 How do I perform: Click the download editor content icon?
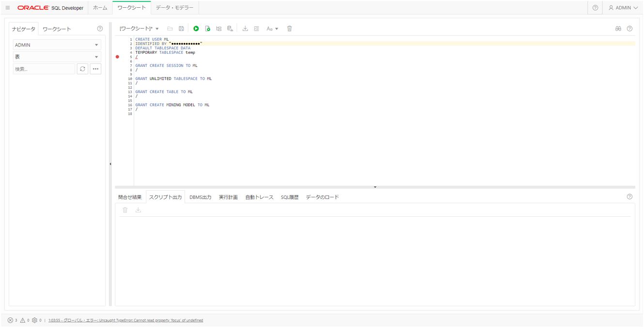245,29
